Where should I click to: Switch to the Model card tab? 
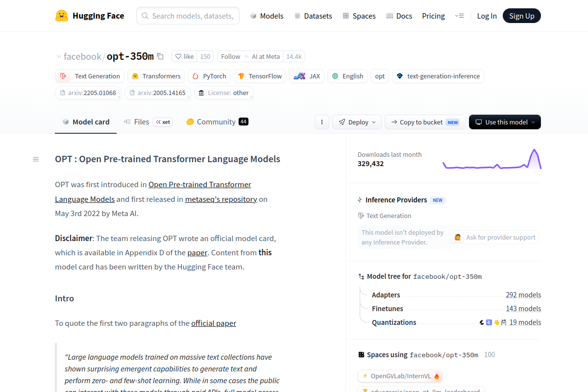point(86,122)
